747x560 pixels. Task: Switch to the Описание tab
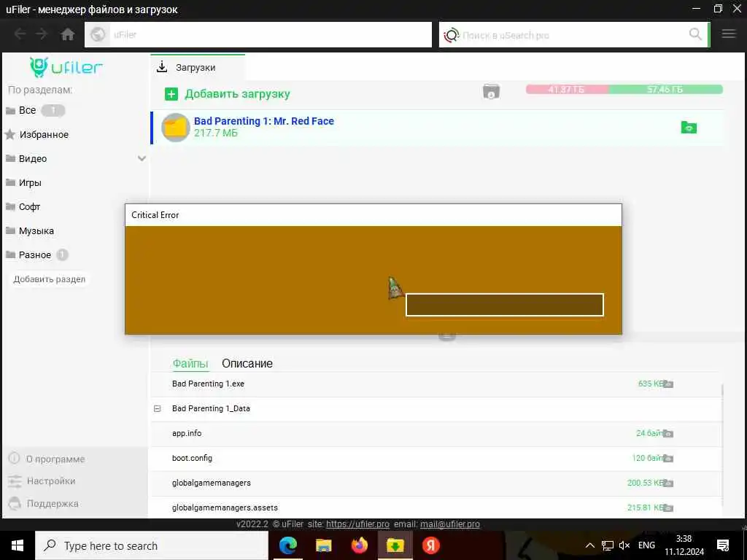247,363
